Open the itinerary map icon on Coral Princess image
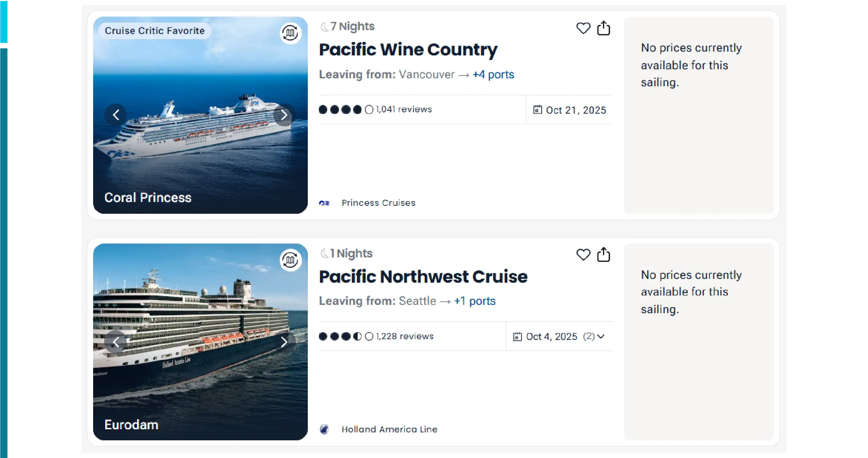Screen dimensions: 868x458 [x=290, y=33]
